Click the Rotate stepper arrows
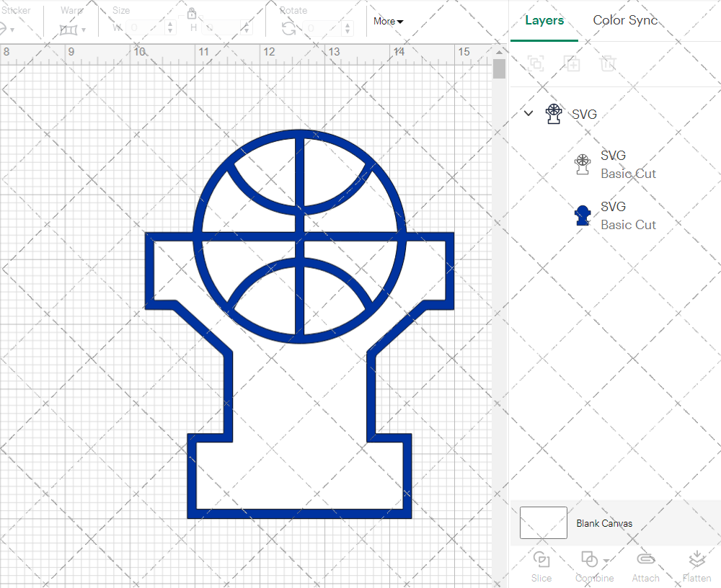The width and height of the screenshot is (721, 588). [348, 28]
